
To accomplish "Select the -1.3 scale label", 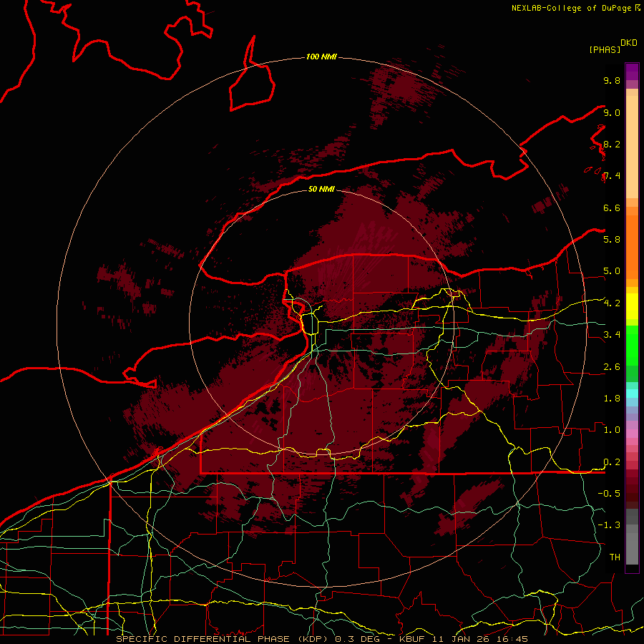I will click(x=609, y=525).
